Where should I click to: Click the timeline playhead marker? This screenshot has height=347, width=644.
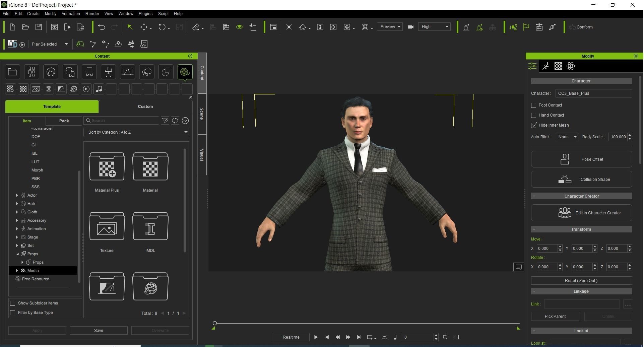[215, 323]
